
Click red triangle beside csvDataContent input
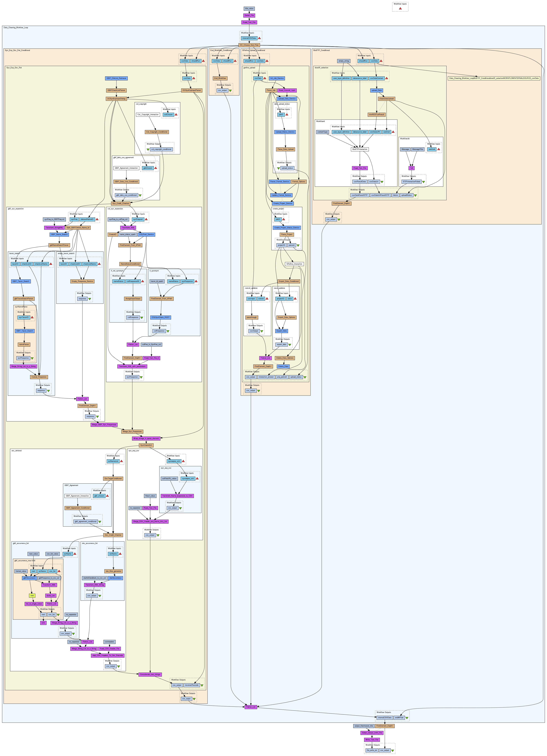(387, 78)
